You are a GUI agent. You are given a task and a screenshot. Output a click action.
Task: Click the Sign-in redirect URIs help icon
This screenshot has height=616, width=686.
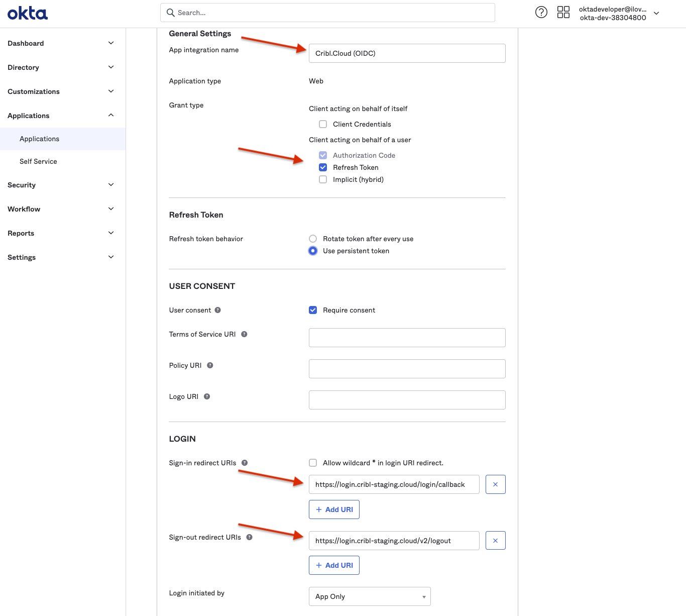(245, 463)
